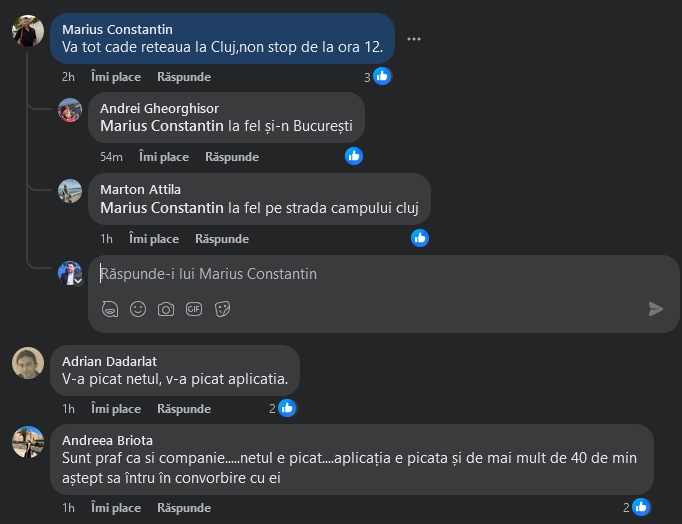View like reactions on Adrian Dadarlat's comment
Image resolution: width=682 pixels, height=524 pixels.
(283, 408)
